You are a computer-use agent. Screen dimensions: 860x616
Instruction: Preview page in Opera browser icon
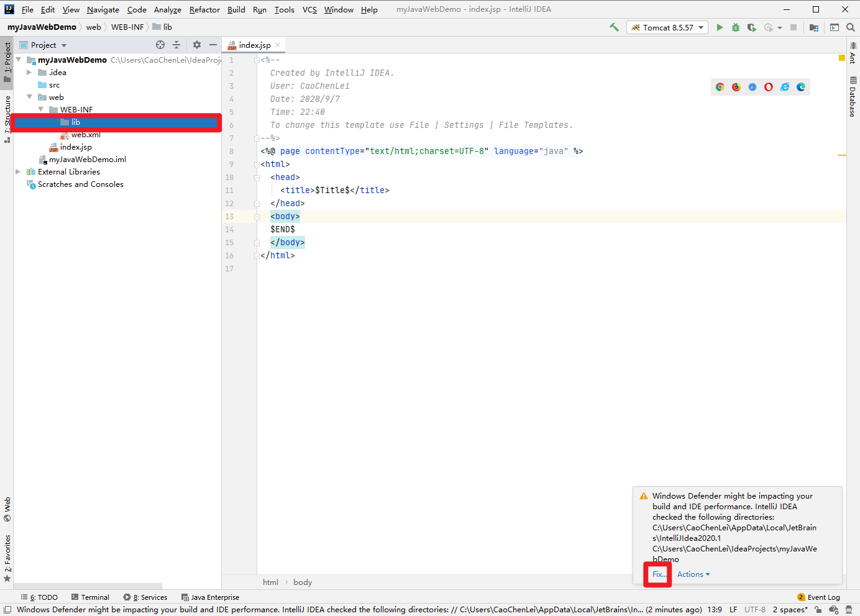click(769, 87)
